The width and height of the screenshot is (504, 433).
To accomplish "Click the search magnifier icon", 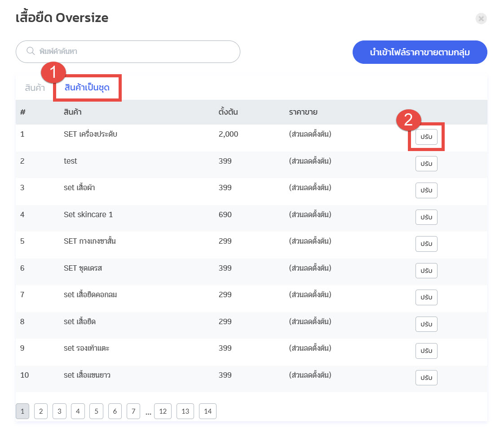I will [31, 51].
